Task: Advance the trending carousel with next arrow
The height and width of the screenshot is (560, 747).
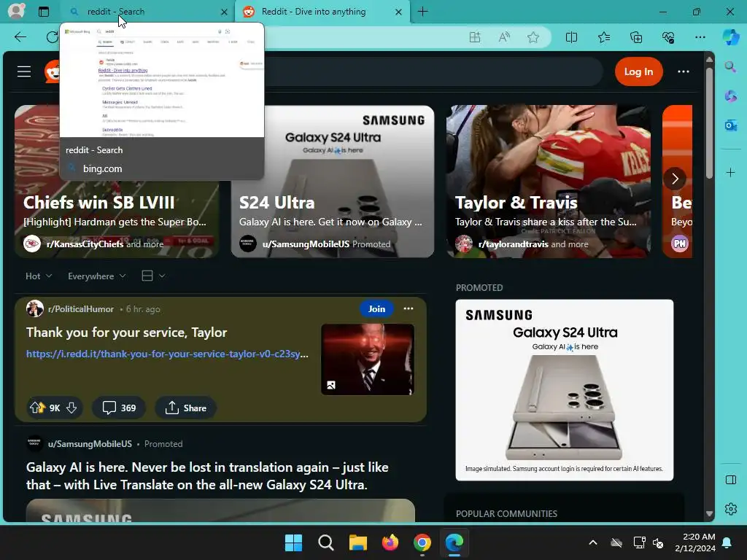Action: coord(675,179)
